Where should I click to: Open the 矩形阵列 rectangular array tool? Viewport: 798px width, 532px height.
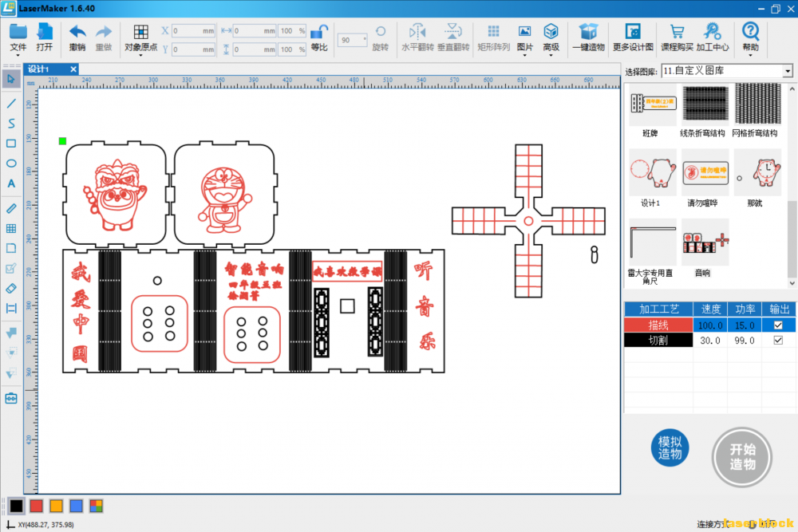click(493, 32)
